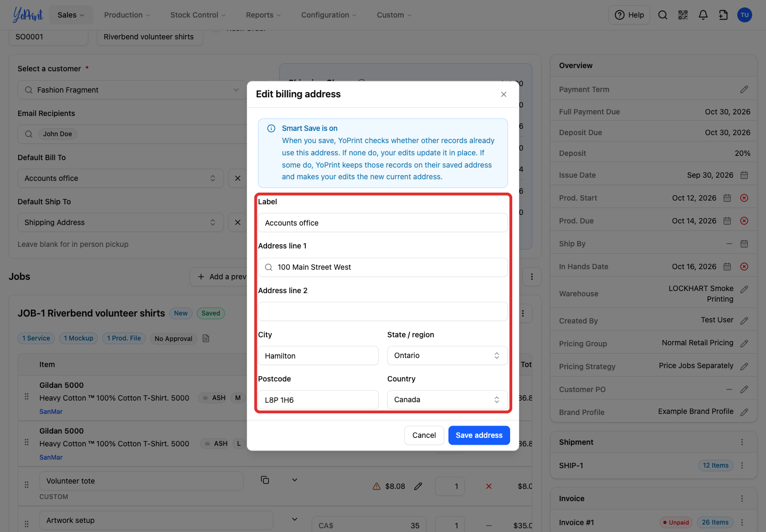Image resolution: width=766 pixels, height=532 pixels.
Task: Edit the Brand Profile pencil icon
Action: pyautogui.click(x=744, y=412)
